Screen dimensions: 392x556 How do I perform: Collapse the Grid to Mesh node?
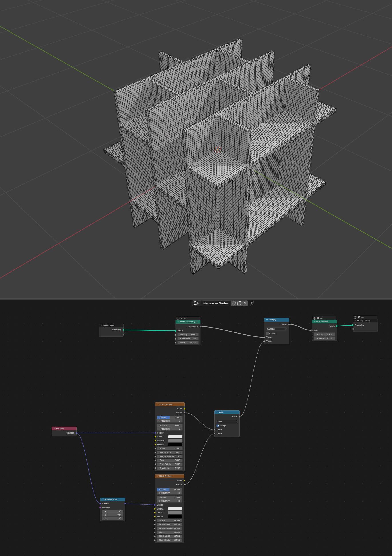(314, 321)
